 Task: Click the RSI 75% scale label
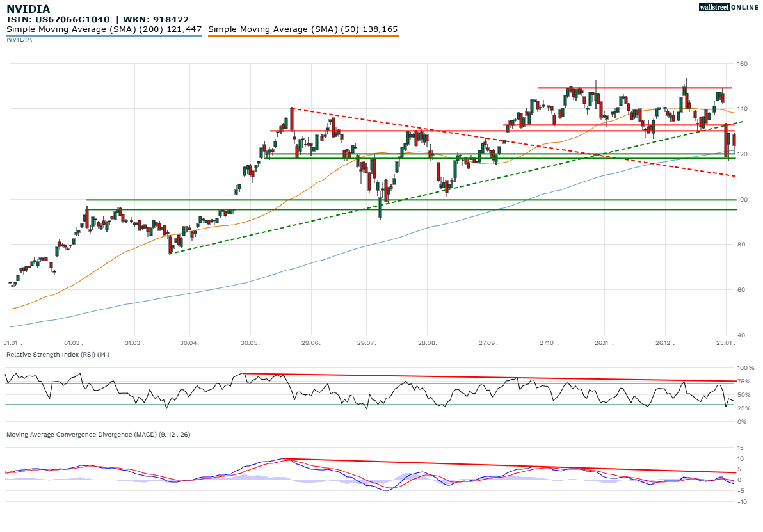[x=744, y=382]
